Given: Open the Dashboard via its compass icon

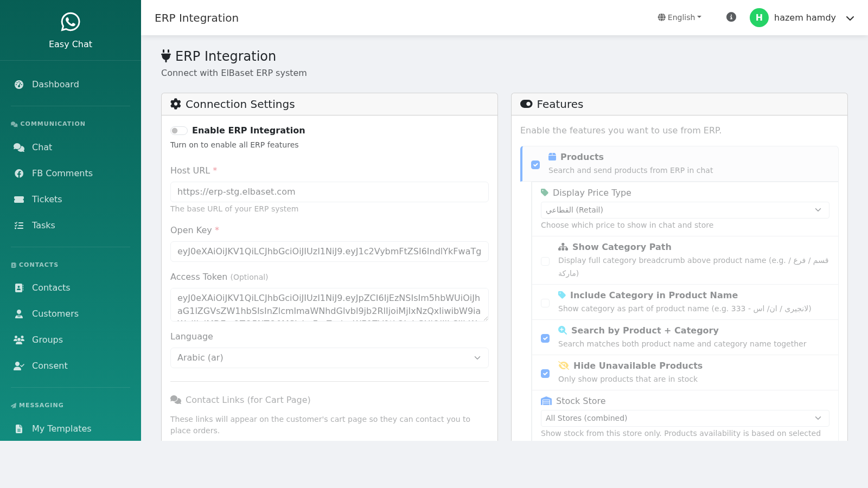Looking at the screenshot, I should point(19,84).
